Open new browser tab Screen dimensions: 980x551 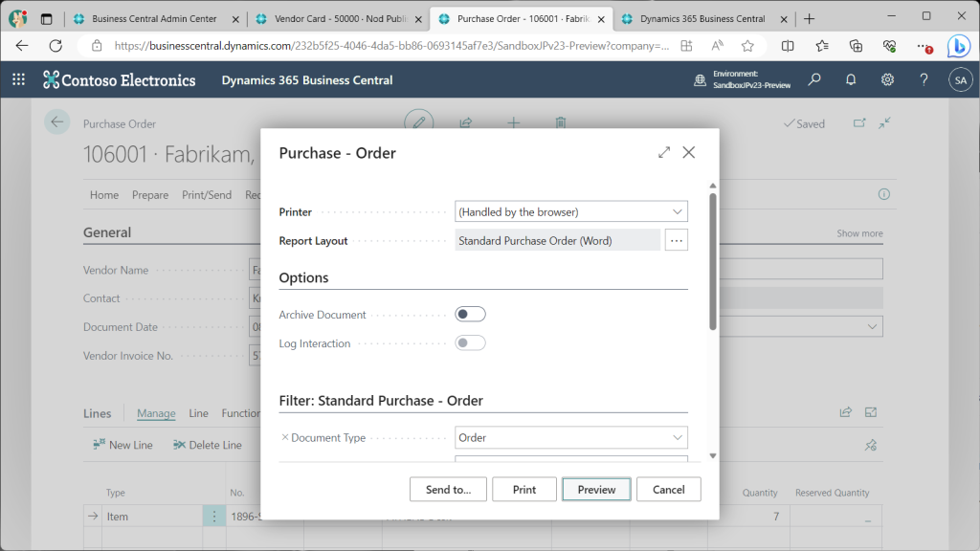809,19
